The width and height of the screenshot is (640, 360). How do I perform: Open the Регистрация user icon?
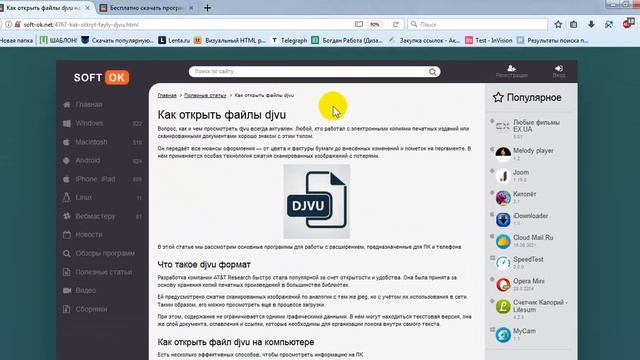511,68
